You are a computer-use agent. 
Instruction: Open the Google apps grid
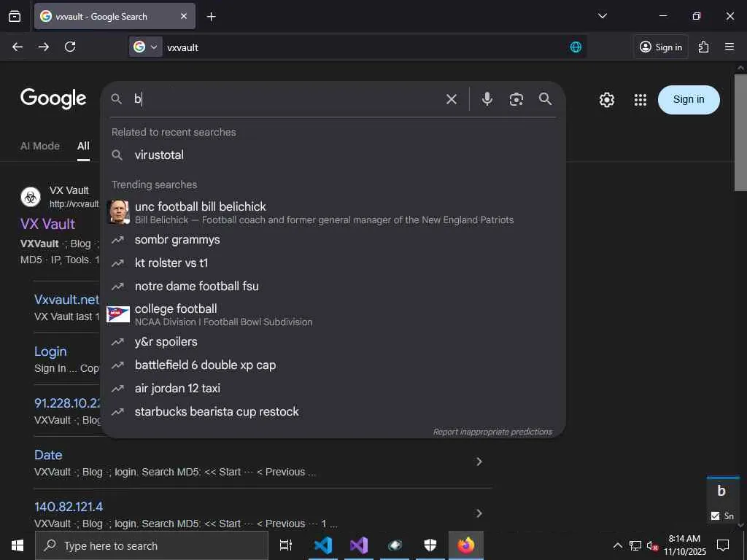click(x=640, y=100)
